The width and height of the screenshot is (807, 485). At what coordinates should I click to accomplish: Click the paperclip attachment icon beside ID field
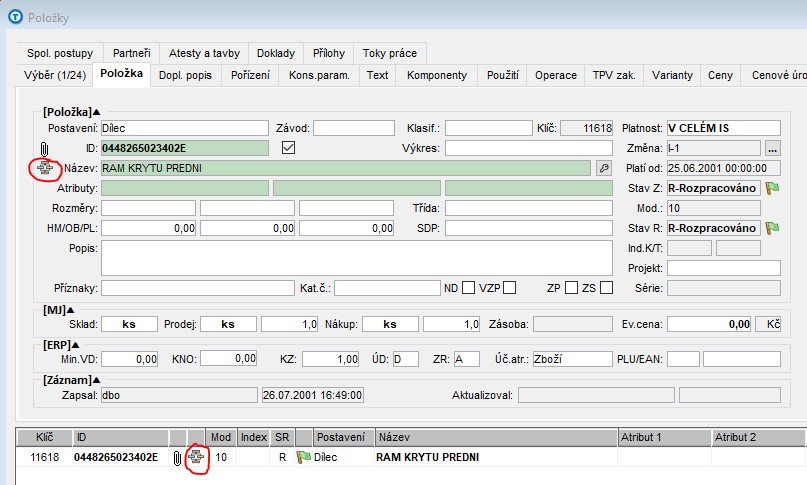tap(44, 149)
